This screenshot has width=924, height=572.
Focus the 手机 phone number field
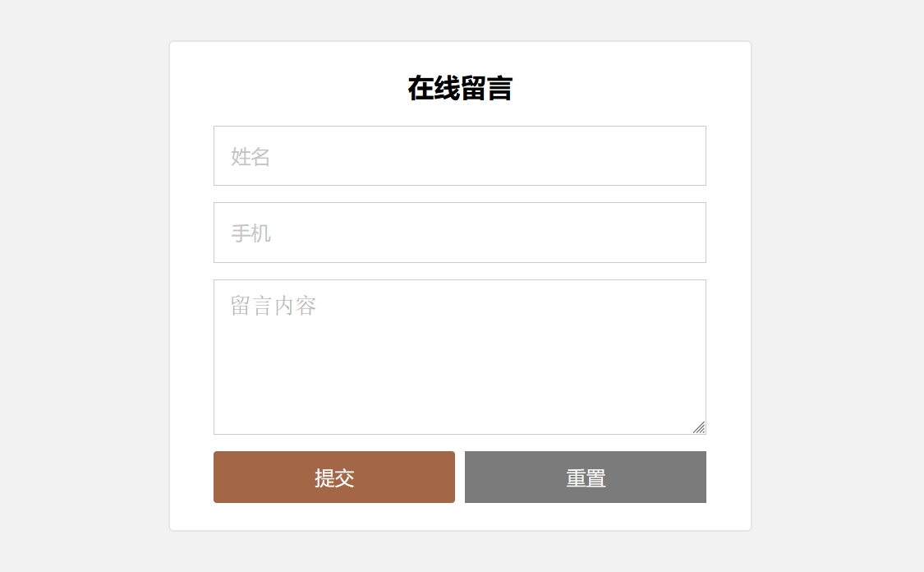[460, 233]
